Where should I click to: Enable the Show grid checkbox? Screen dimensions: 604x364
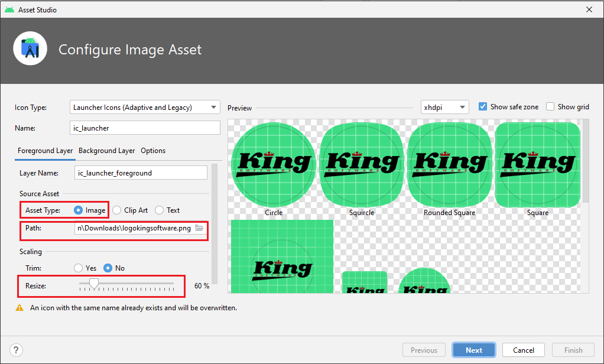(550, 107)
